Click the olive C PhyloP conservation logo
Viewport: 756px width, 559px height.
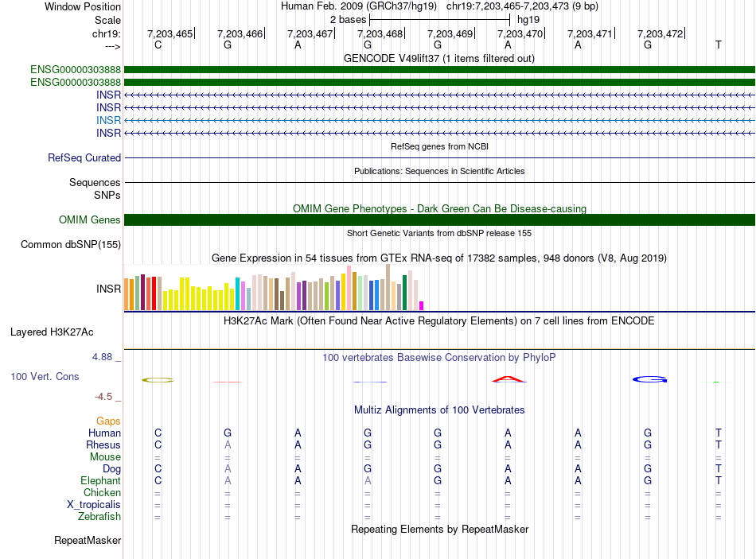tap(158, 380)
